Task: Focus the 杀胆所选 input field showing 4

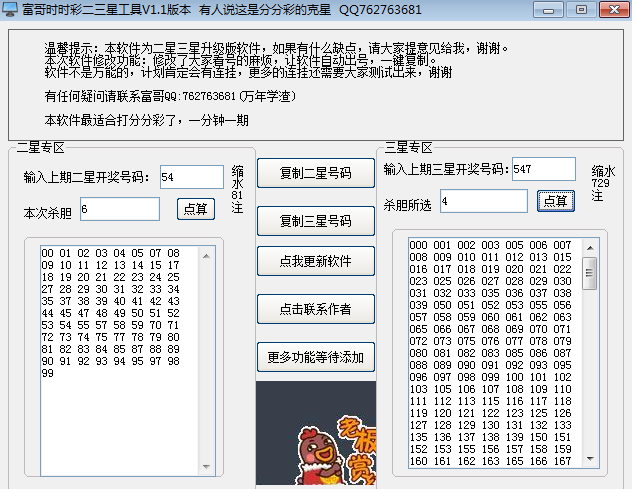Action: tap(482, 201)
